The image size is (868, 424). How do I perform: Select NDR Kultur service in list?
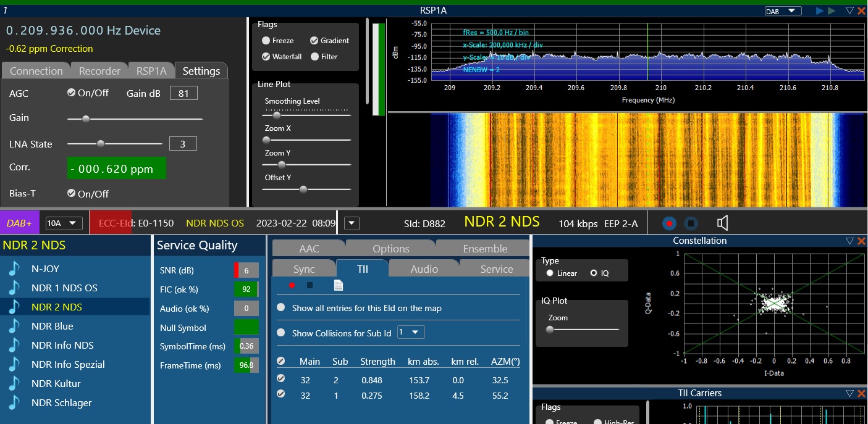tap(75, 383)
